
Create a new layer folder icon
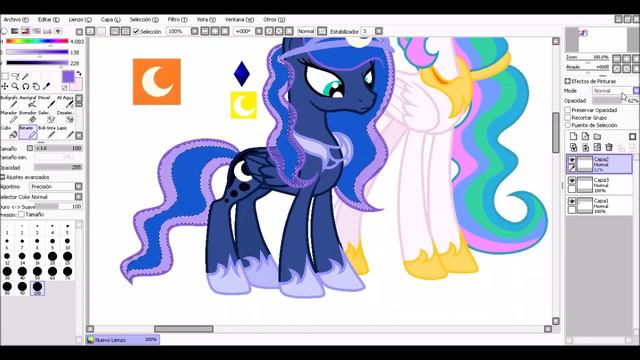pyautogui.click(x=597, y=136)
